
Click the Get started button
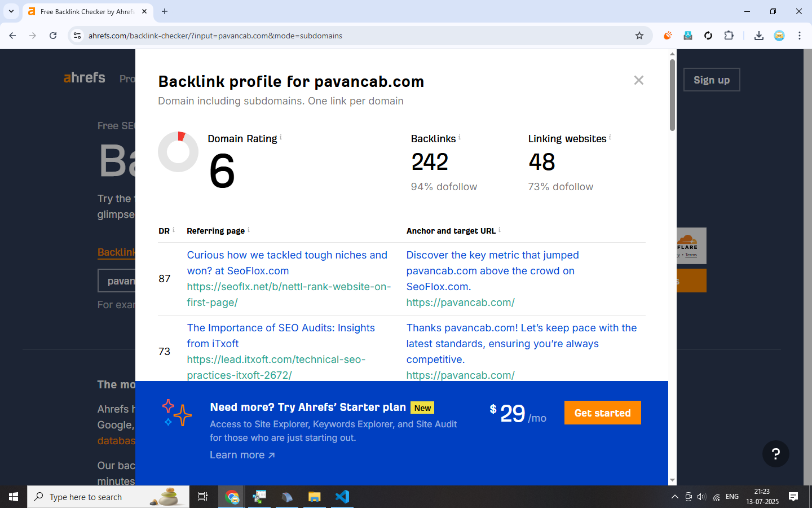[x=602, y=413]
